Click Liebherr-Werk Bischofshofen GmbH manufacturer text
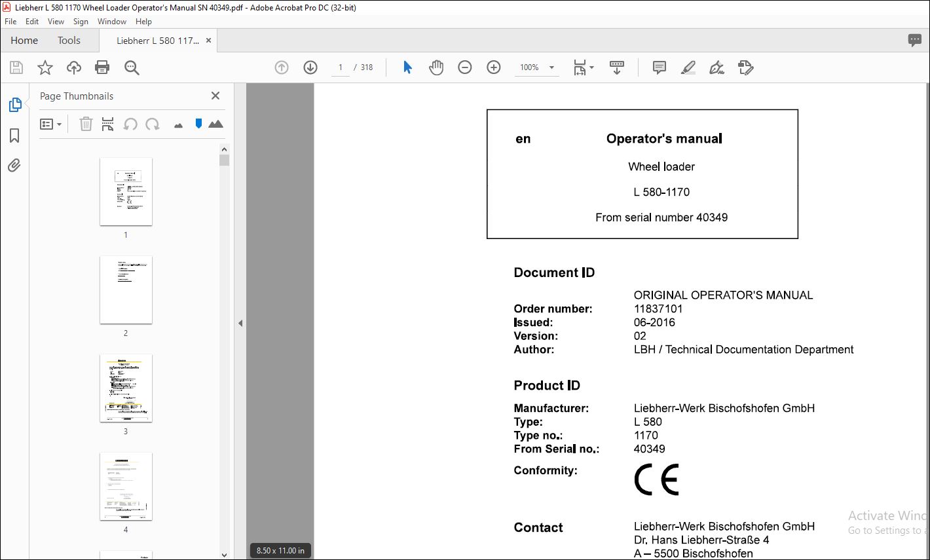Image resolution: width=930 pixels, height=560 pixels. [724, 408]
